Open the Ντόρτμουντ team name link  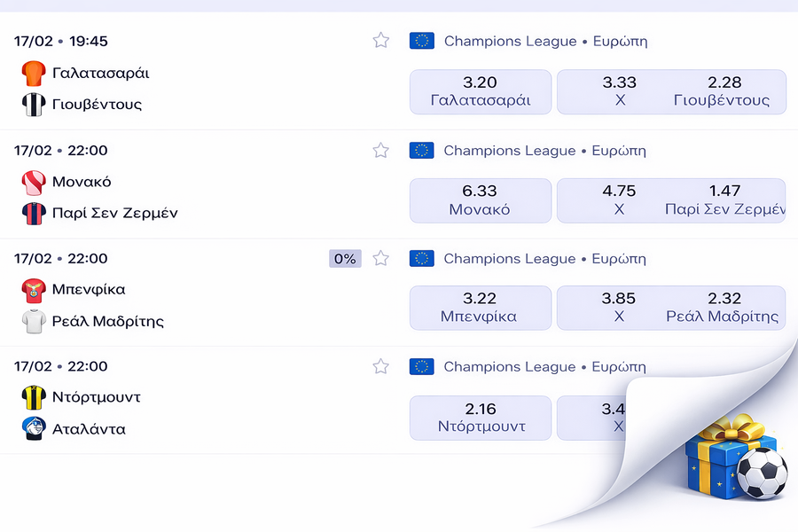(x=97, y=397)
